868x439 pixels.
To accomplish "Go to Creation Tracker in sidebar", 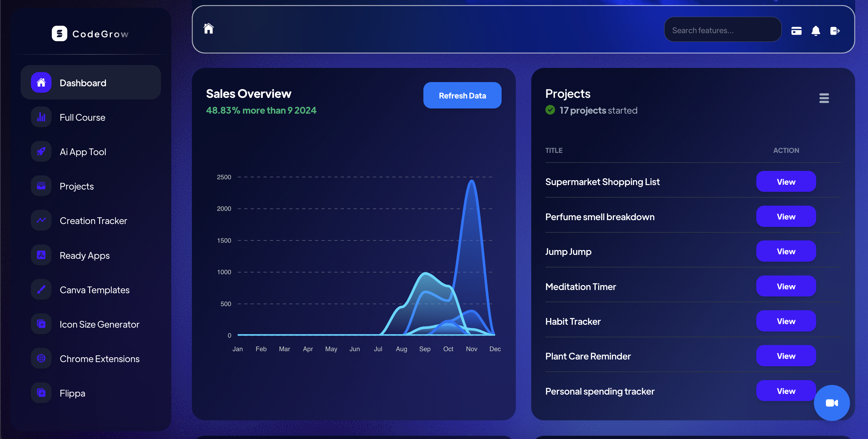I will [93, 221].
